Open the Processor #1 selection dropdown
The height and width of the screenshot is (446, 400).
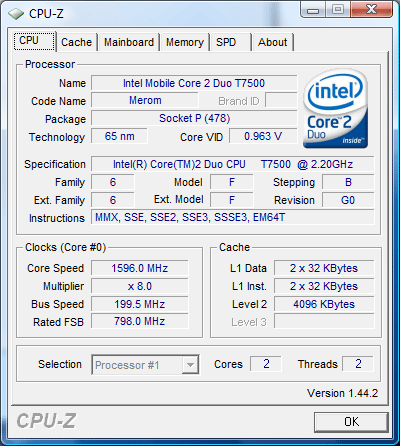(x=145, y=365)
